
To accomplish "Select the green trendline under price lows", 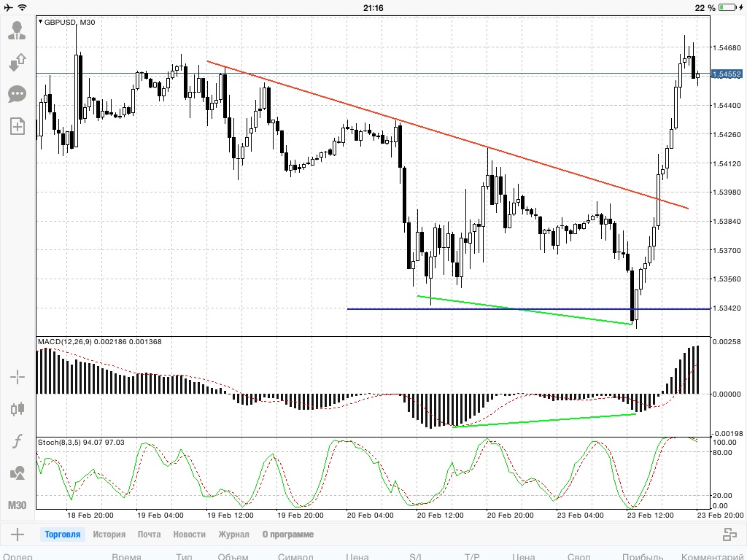I will click(524, 311).
